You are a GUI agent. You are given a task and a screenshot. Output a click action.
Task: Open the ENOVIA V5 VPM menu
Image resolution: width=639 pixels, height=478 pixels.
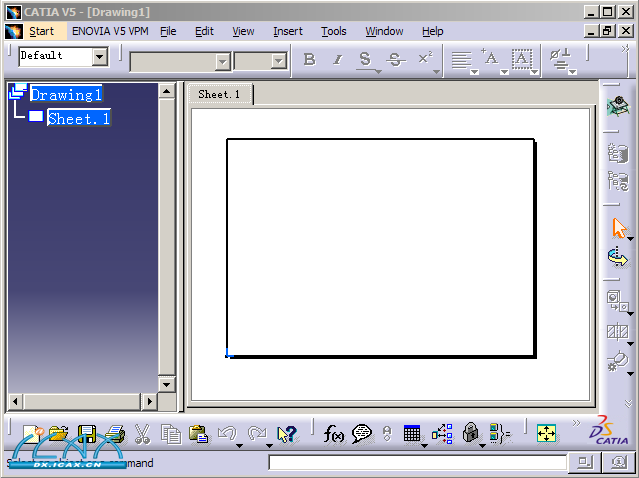tap(110, 31)
